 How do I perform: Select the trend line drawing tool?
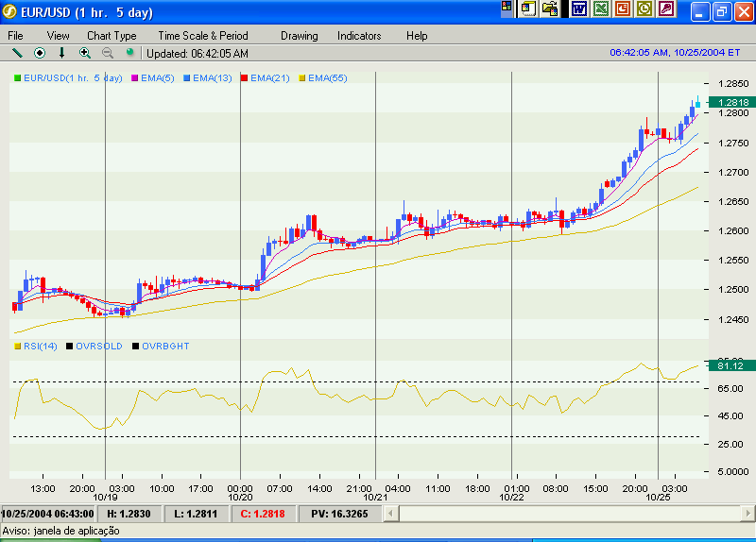pos(17,53)
